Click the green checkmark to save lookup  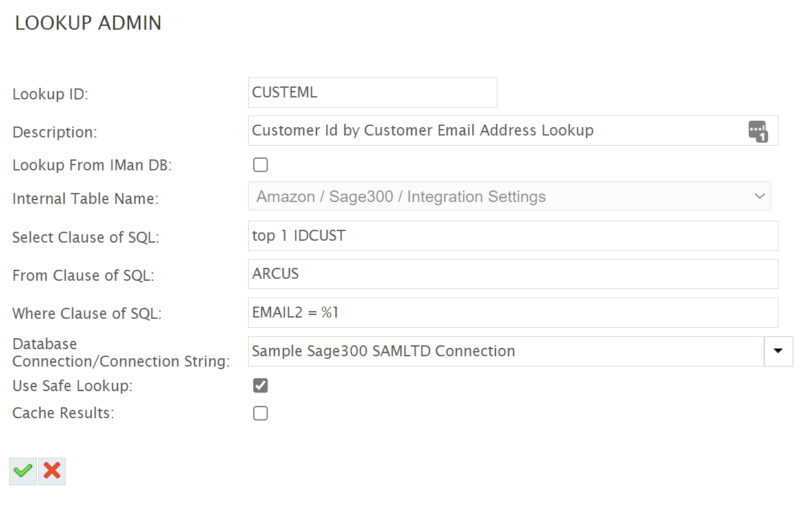pos(23,471)
